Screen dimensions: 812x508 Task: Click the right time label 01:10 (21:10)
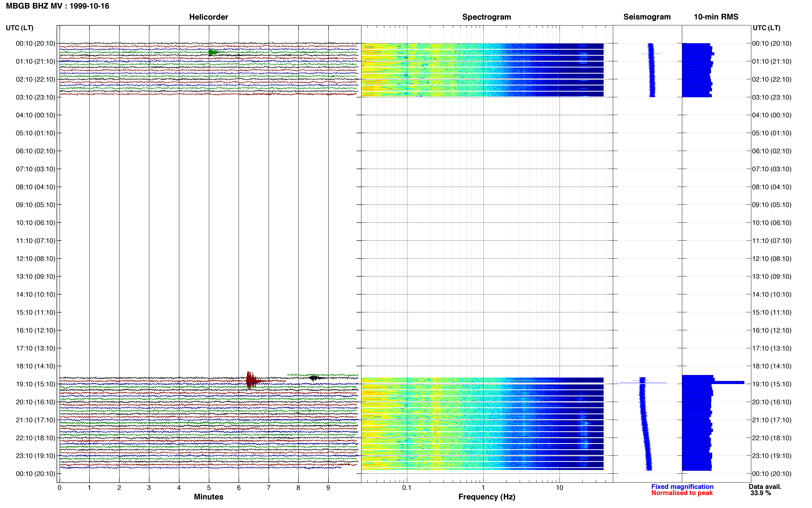click(x=771, y=61)
